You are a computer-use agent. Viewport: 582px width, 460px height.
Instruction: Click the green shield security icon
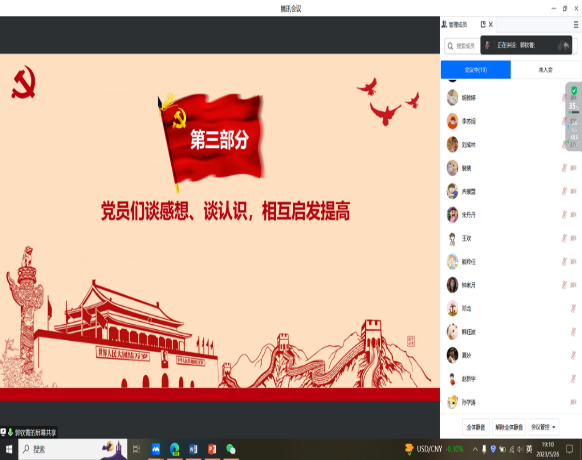[574, 90]
